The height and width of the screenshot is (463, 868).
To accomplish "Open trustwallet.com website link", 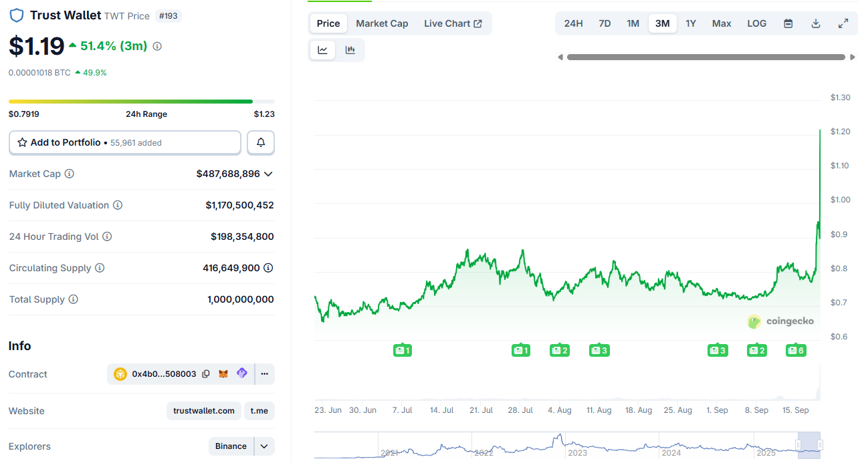I will [203, 411].
